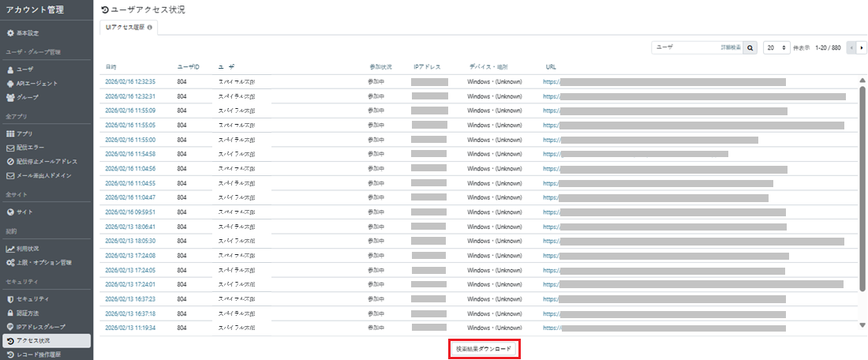Click the ユーザ search input field
The image size is (868, 360).
click(x=684, y=47)
